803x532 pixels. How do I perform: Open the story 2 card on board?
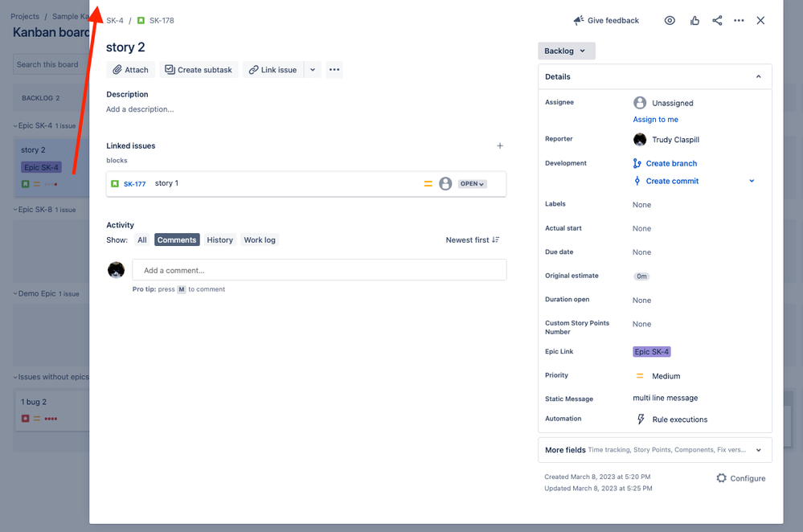point(51,167)
